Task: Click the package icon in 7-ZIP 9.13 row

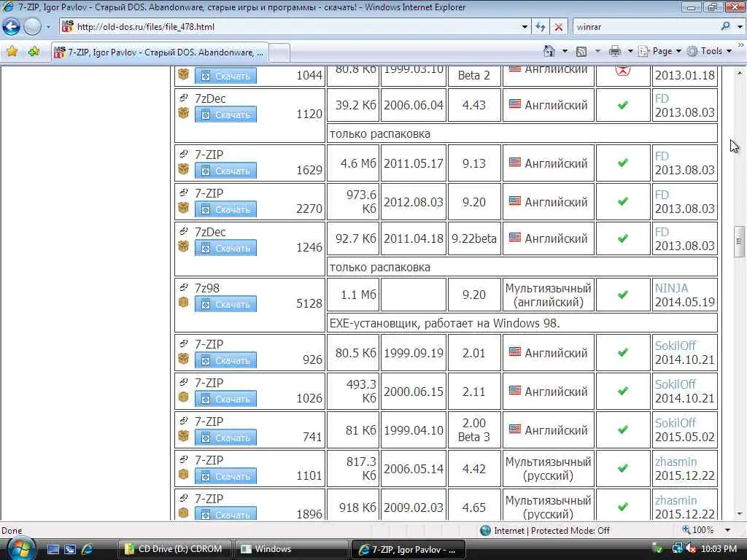Action: (x=183, y=169)
